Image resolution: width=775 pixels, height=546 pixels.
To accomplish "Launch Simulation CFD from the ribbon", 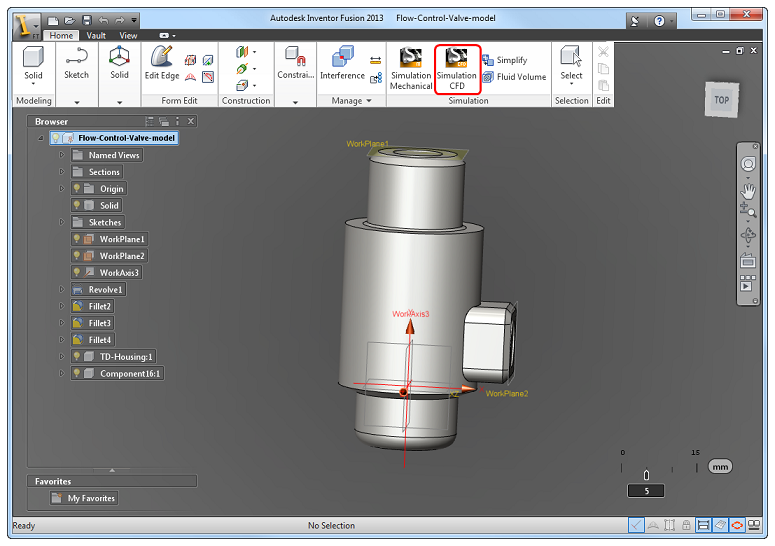I will (x=457, y=69).
